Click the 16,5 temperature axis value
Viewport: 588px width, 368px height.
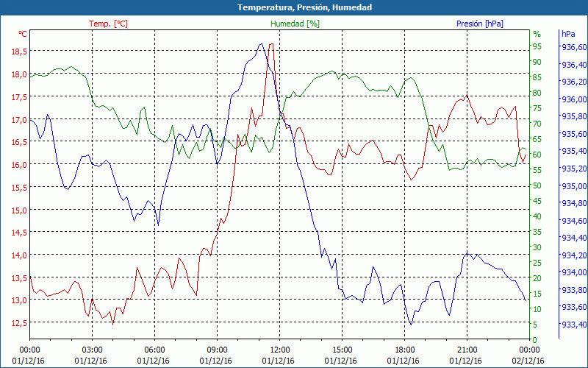point(20,142)
